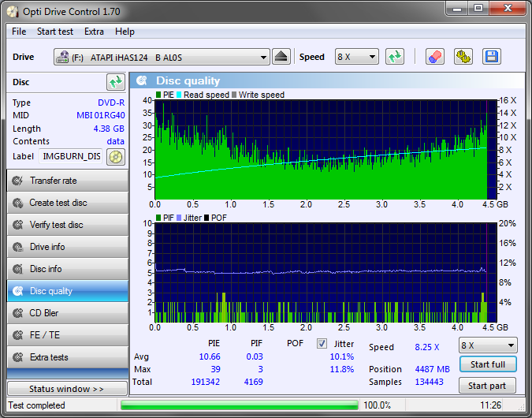This screenshot has height=418, width=532.
Task: Open the Start test menu
Action: point(55,32)
